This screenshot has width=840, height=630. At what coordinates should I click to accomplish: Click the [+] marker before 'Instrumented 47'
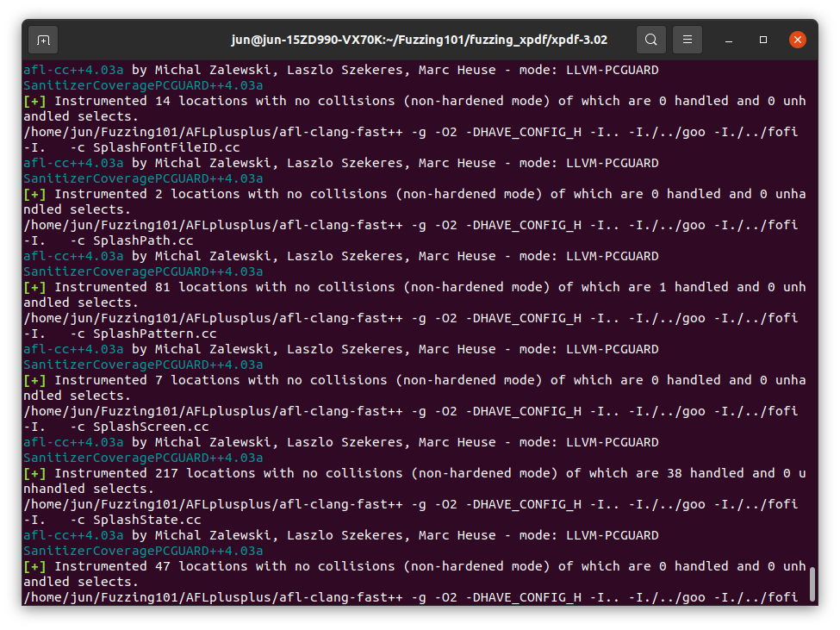pyautogui.click(x=34, y=566)
